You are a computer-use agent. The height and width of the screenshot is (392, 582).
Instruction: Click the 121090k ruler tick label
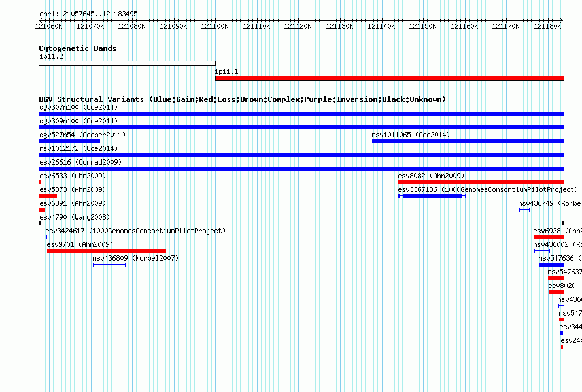(173, 26)
